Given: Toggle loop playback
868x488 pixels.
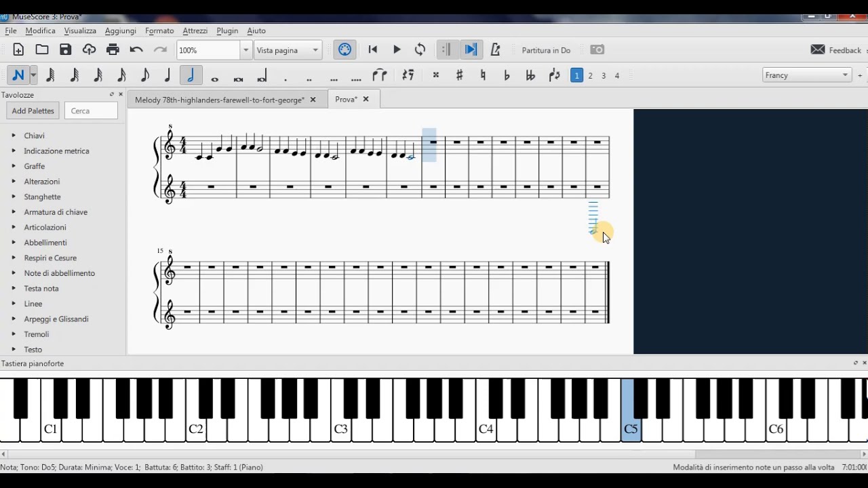Looking at the screenshot, I should point(420,49).
